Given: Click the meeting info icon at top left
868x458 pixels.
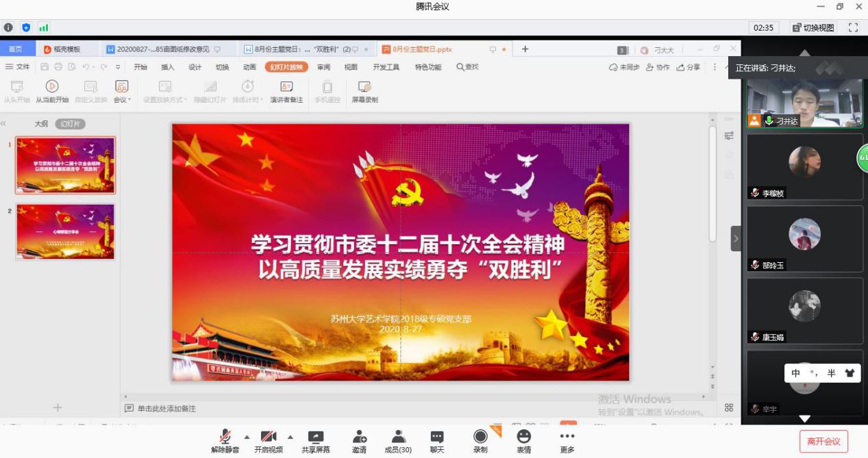Looking at the screenshot, I should point(8,27).
